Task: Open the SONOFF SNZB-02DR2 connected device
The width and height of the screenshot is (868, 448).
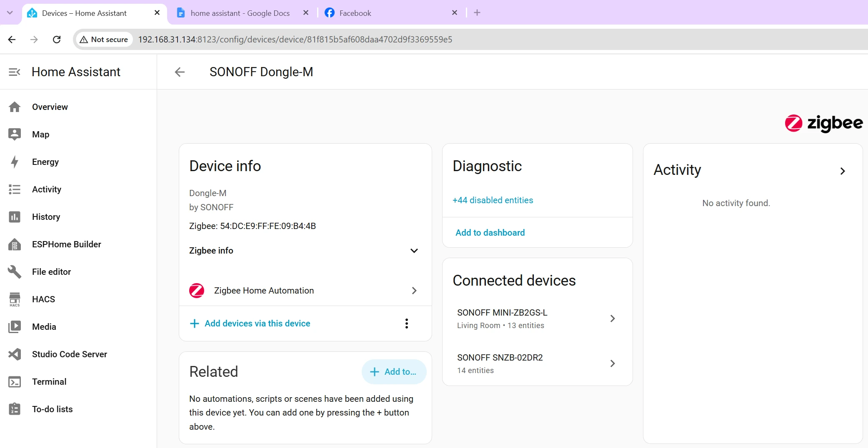Action: [x=537, y=363]
